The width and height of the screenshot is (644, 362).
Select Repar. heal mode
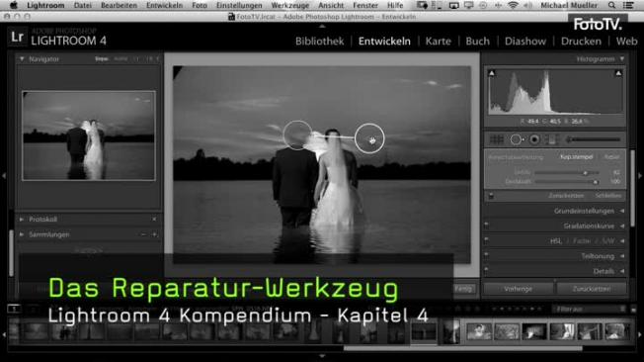[x=611, y=157]
